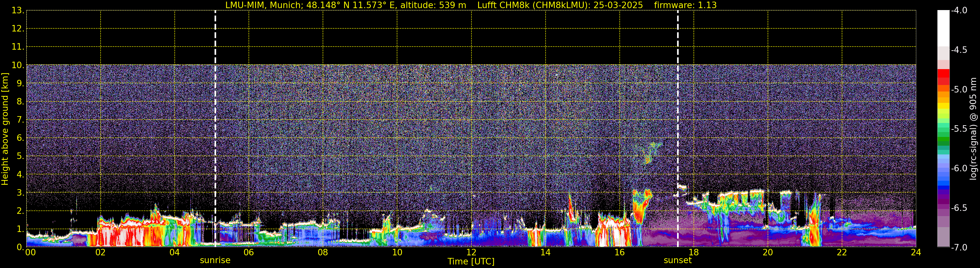Click the white top segment of the colorbar
This screenshot has height=268, width=980.
(943, 29)
